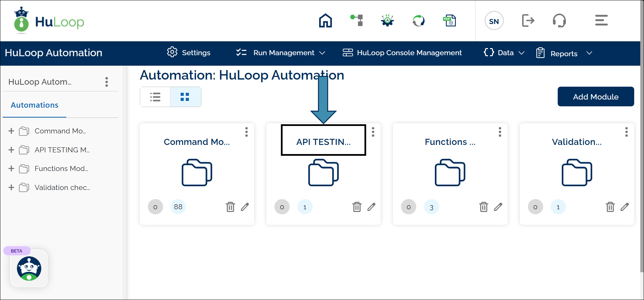Screen dimensions: 644x300
Task: Open the headset support icon
Action: tap(559, 21)
